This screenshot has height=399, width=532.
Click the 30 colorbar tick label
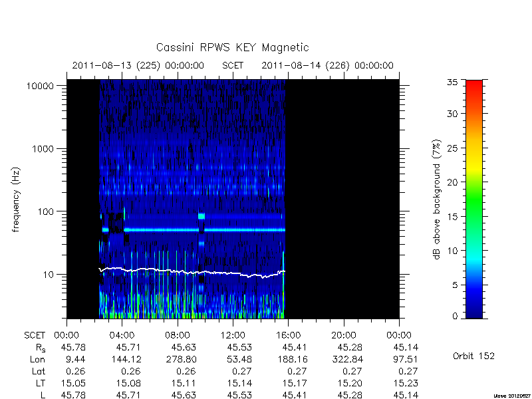tap(452, 114)
